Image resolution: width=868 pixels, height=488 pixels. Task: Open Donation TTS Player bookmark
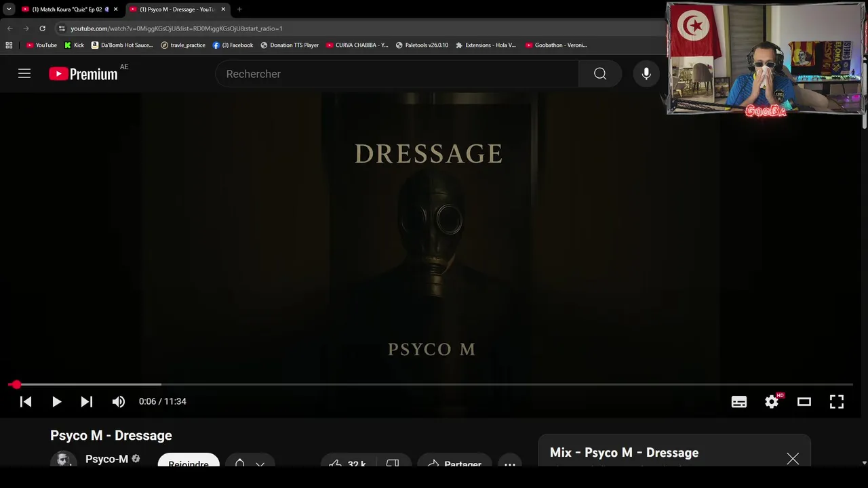290,45
